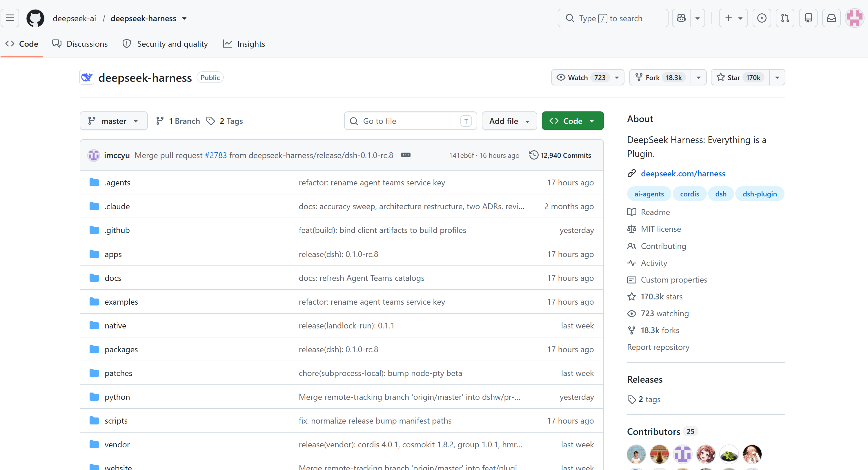
Task: Switch to the Code tab
Action: point(22,44)
